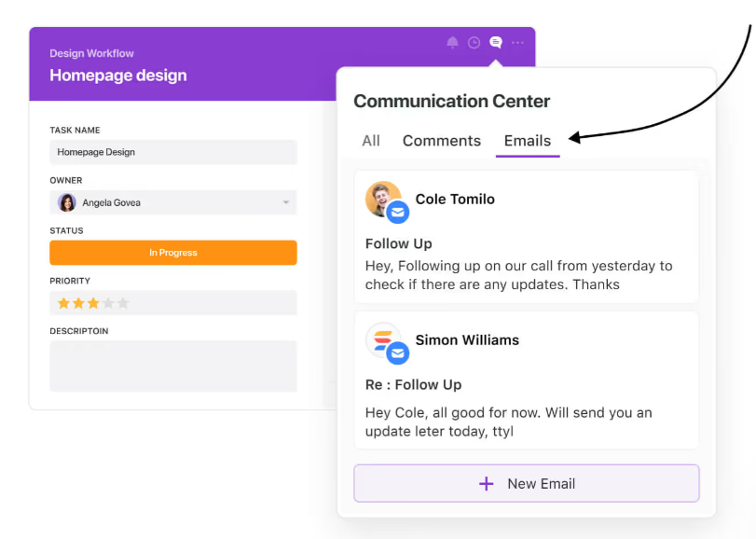Click Simon Williams' logo avatar

pos(383,339)
